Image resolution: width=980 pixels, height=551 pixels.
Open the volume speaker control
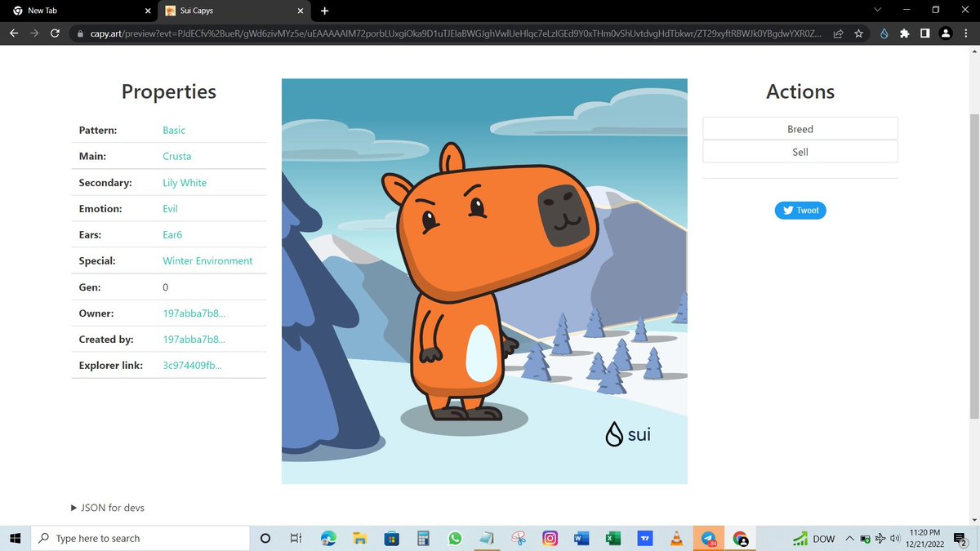[x=895, y=539]
